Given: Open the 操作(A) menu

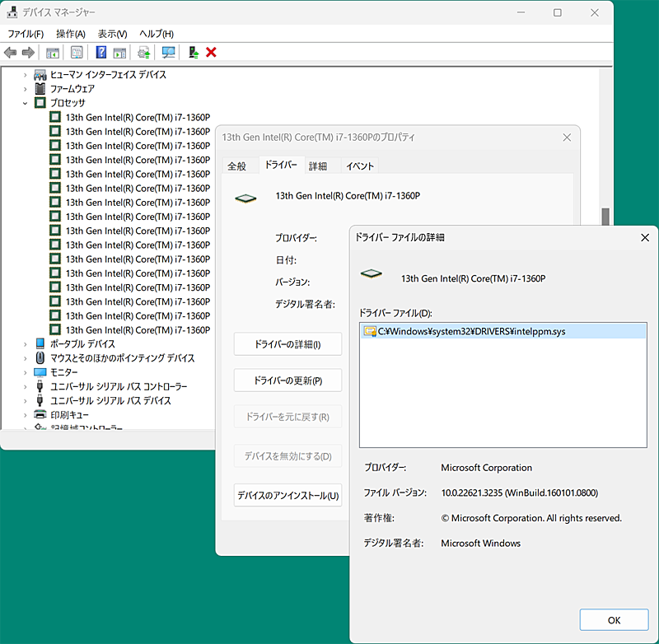Looking at the screenshot, I should (x=71, y=34).
